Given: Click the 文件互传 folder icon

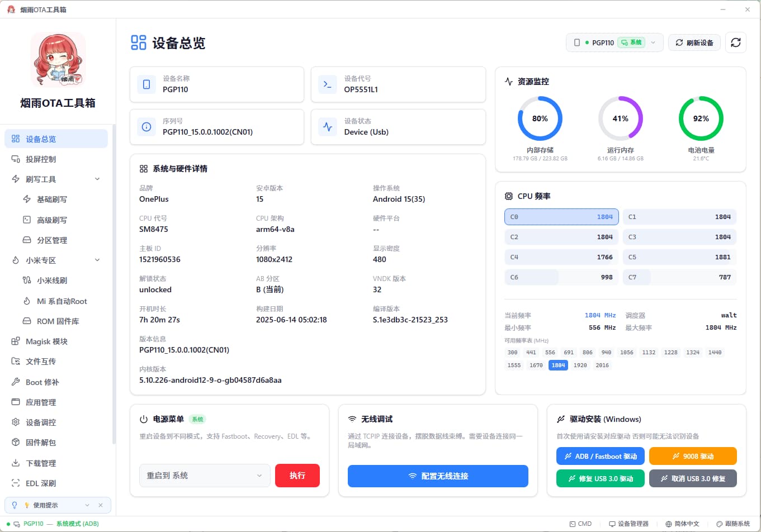Looking at the screenshot, I should click(x=16, y=362).
